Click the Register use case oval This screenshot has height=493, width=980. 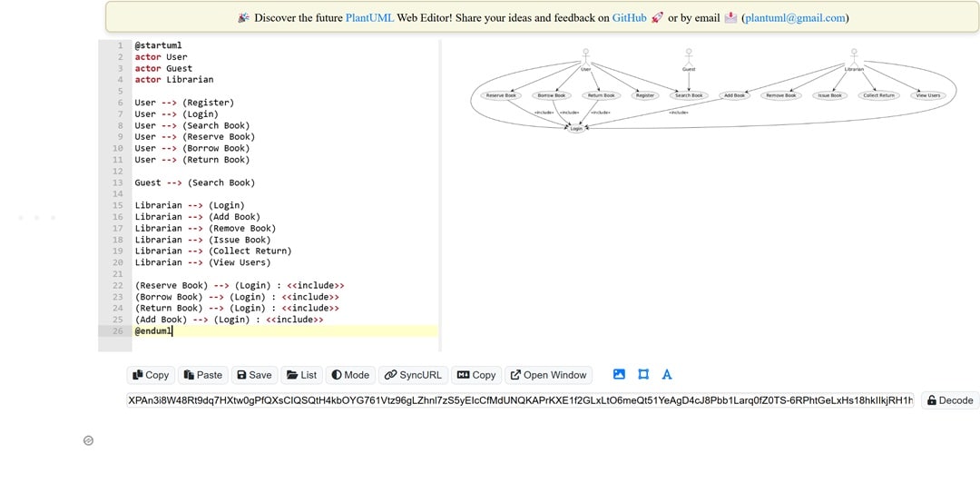(x=645, y=95)
